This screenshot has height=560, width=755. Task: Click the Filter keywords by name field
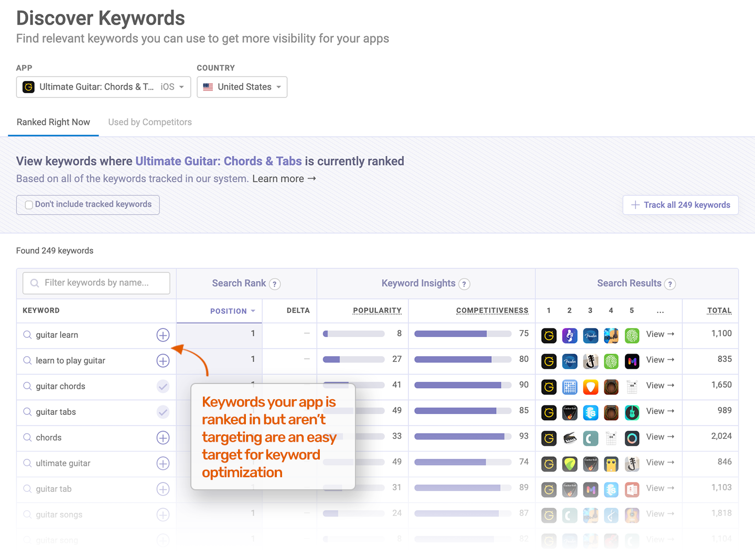click(96, 283)
